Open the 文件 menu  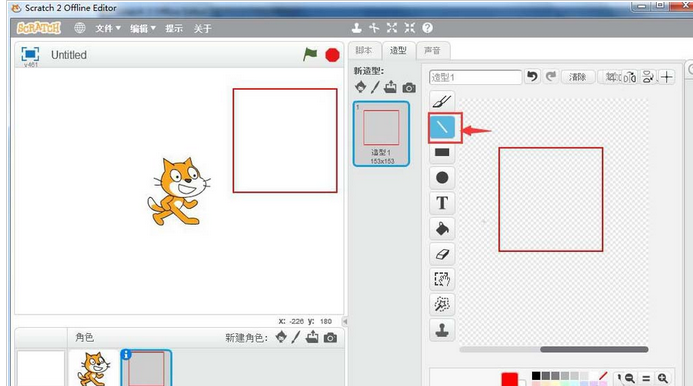tap(108, 28)
